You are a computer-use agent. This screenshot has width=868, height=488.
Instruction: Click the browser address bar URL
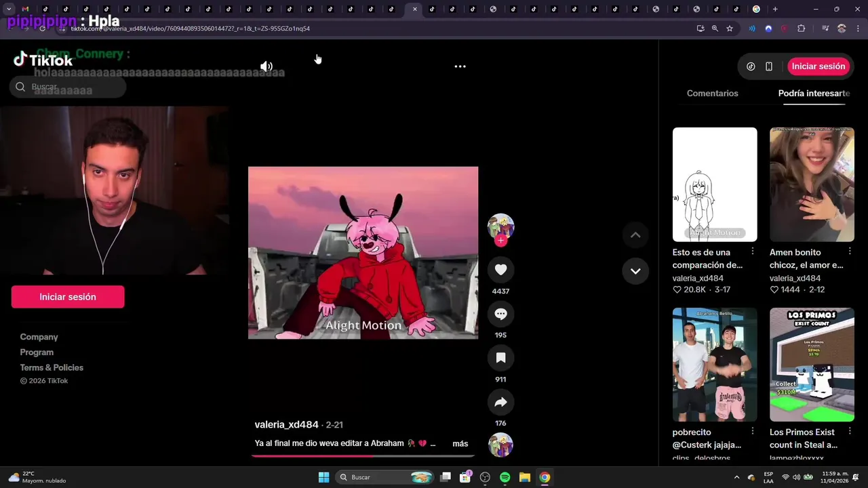pos(190,28)
